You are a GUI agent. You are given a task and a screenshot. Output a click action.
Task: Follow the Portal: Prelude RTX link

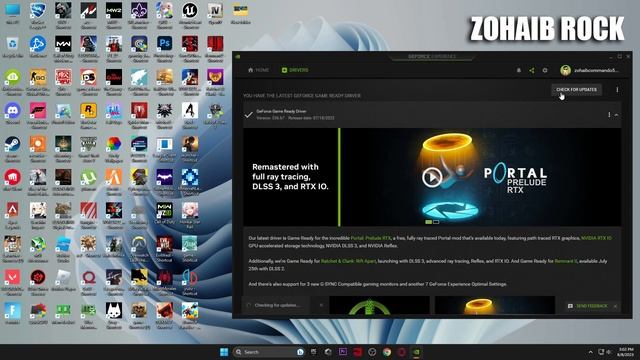371,238
